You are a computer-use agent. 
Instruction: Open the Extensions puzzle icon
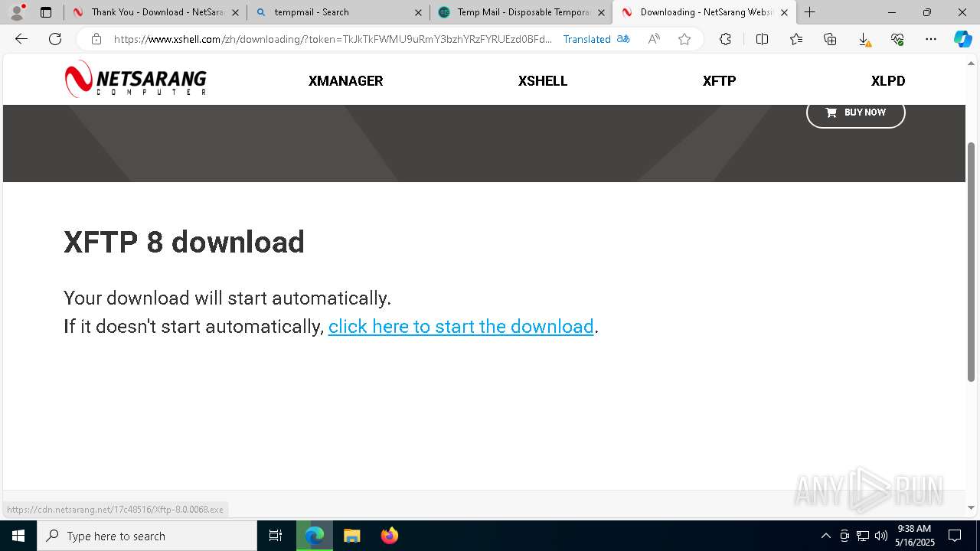[725, 39]
